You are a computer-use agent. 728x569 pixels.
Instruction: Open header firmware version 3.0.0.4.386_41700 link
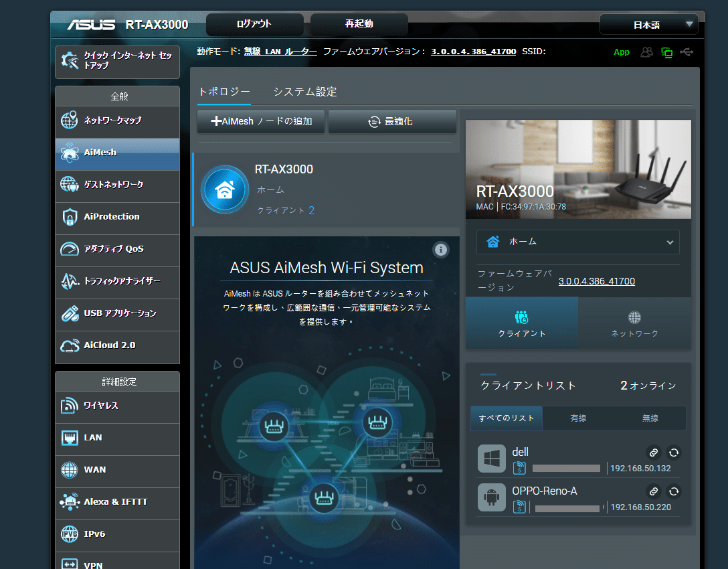[474, 52]
